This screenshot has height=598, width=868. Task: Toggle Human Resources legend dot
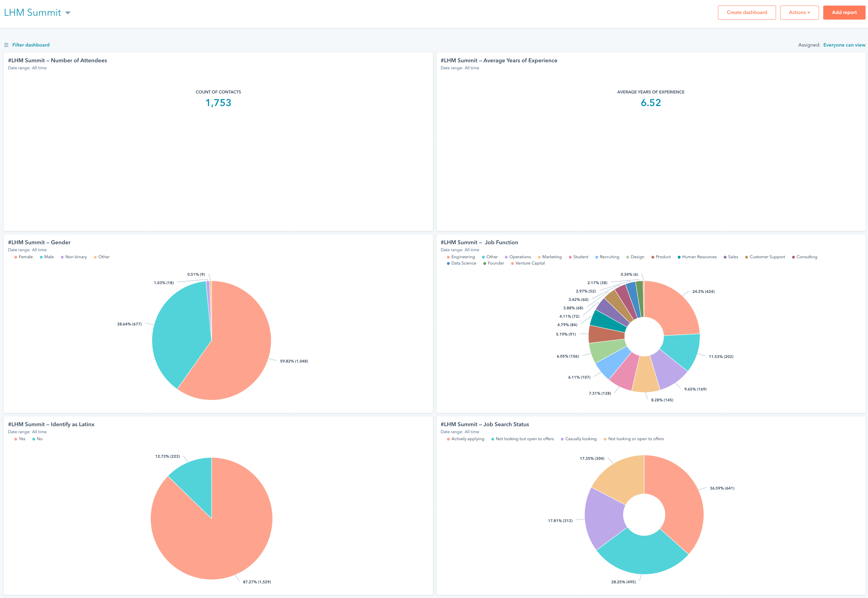coord(679,257)
